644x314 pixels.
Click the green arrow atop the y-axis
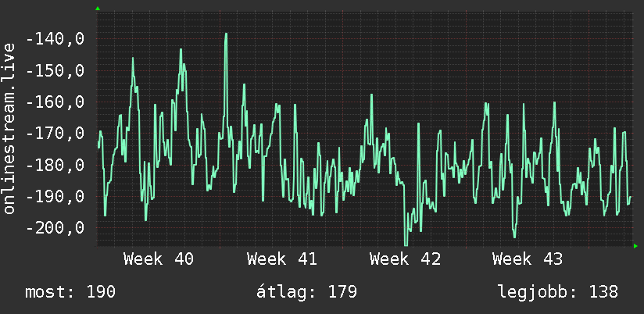tap(98, 9)
